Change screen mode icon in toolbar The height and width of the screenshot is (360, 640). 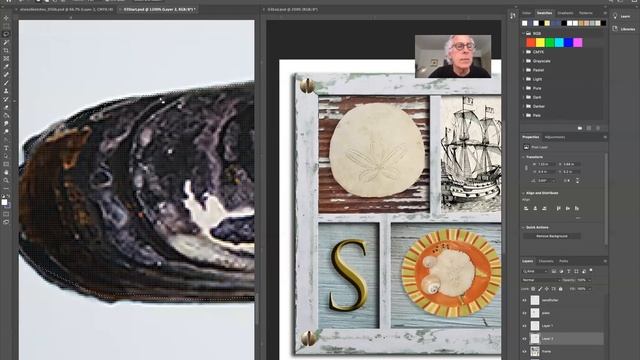pos(6,222)
